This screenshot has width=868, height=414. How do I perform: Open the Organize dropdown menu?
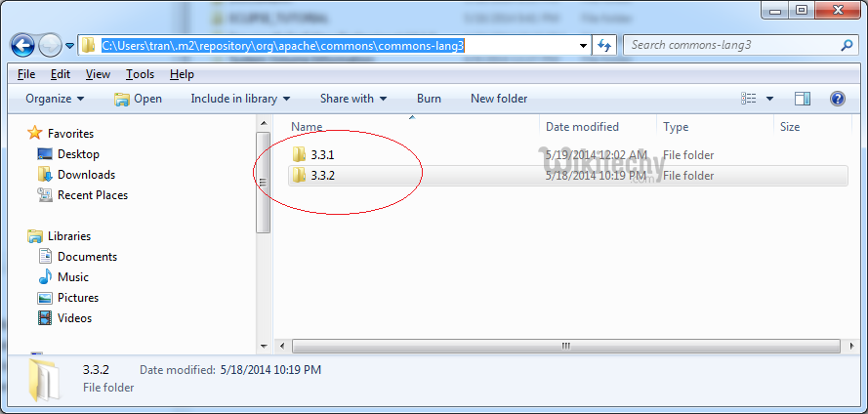click(55, 99)
